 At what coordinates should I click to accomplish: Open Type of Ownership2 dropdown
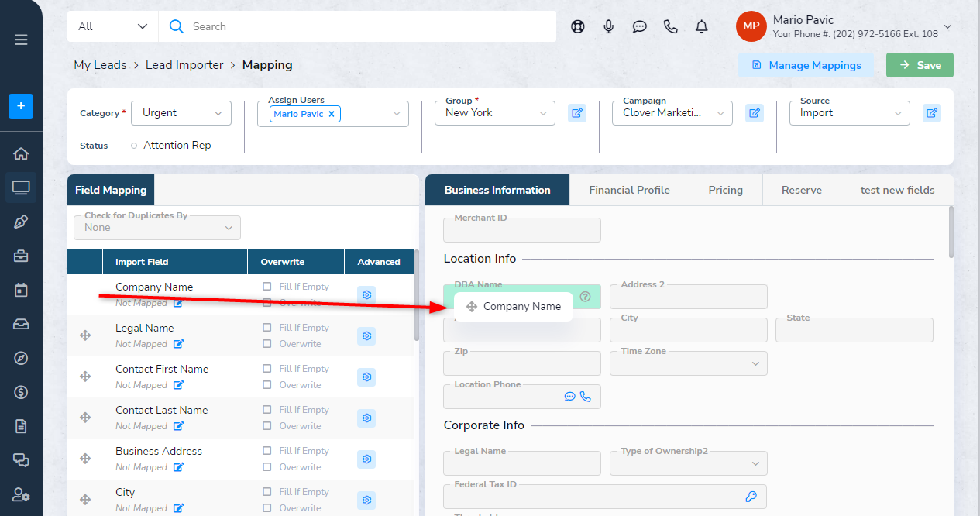[689, 463]
